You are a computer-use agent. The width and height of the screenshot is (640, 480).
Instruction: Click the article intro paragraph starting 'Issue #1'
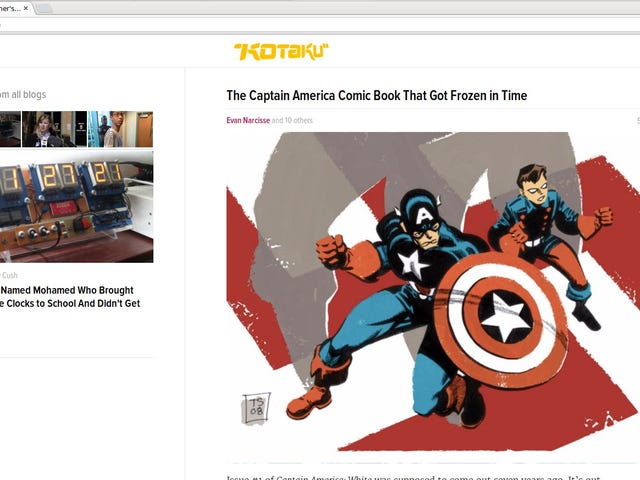[413, 477]
